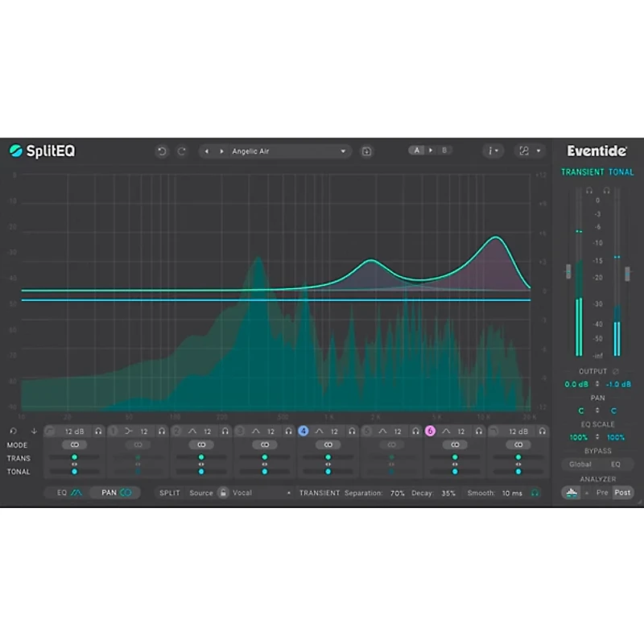The width and height of the screenshot is (644, 644).
Task: Switch to the TONAL tab
Action: (x=621, y=171)
